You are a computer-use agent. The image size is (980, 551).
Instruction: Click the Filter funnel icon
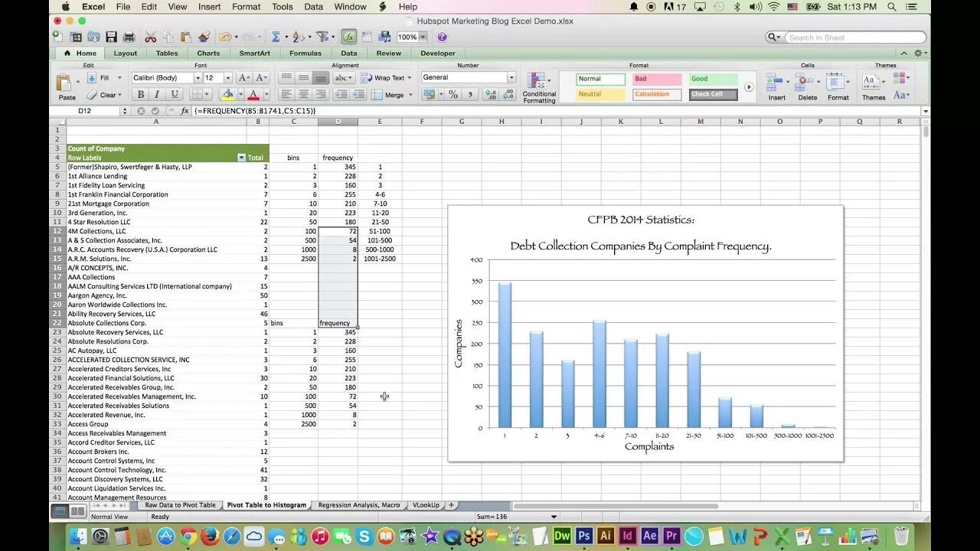click(x=322, y=37)
